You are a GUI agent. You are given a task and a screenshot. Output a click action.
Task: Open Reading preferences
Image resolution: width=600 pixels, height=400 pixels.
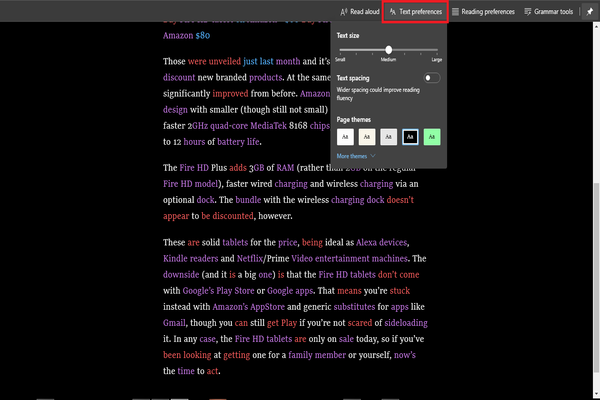pyautogui.click(x=483, y=12)
